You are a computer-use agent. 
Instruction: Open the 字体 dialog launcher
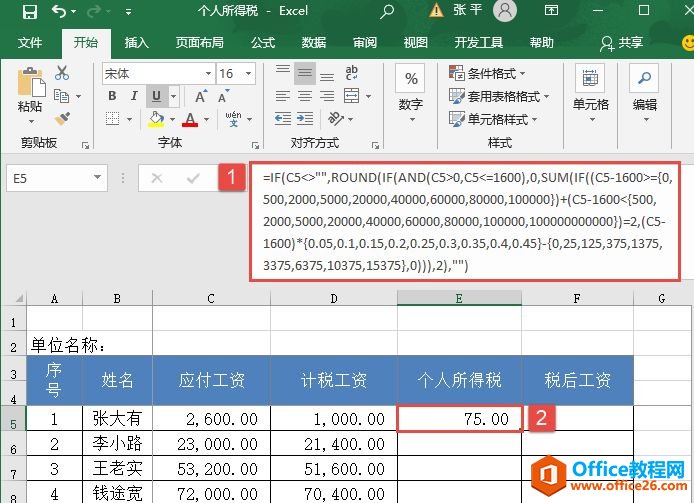(255, 145)
